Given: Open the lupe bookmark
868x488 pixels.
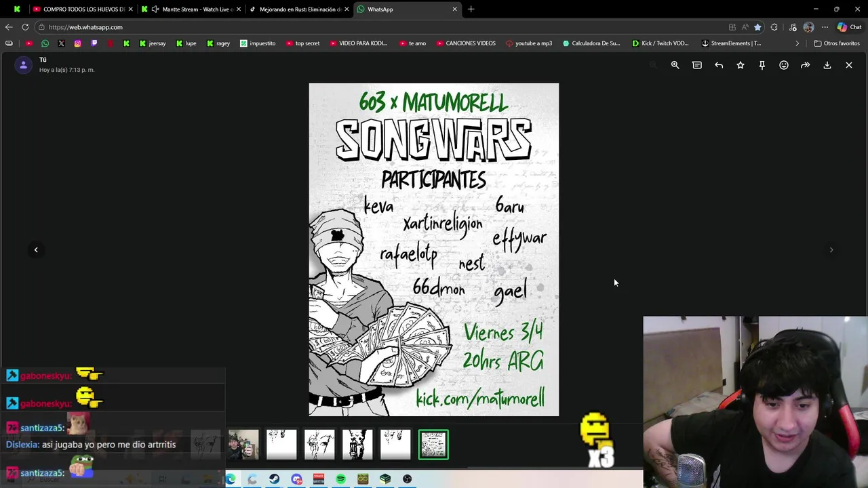Looking at the screenshot, I should (186, 43).
